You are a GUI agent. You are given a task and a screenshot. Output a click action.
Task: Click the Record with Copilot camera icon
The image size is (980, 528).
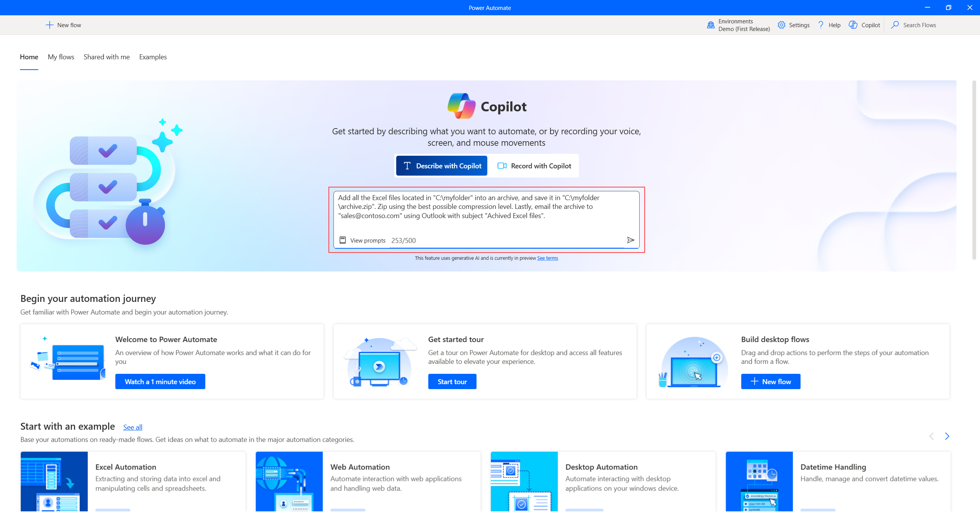[x=501, y=166]
